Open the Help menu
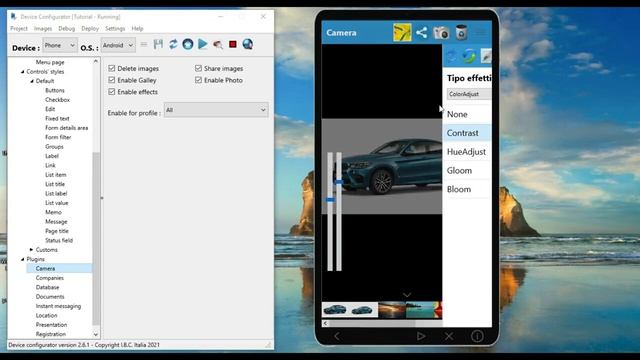 click(x=137, y=29)
